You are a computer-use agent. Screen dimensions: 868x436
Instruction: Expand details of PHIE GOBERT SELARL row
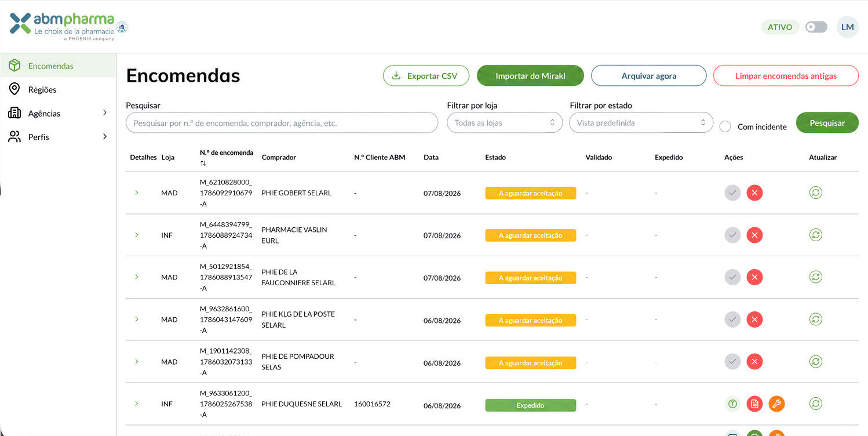pyautogui.click(x=137, y=192)
